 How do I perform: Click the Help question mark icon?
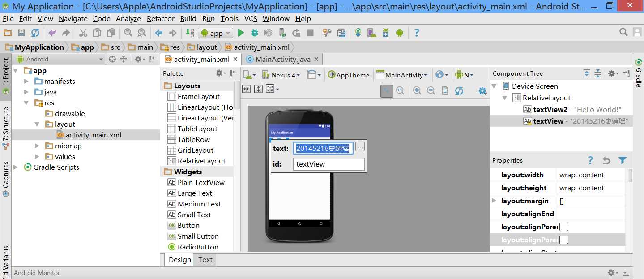click(417, 33)
